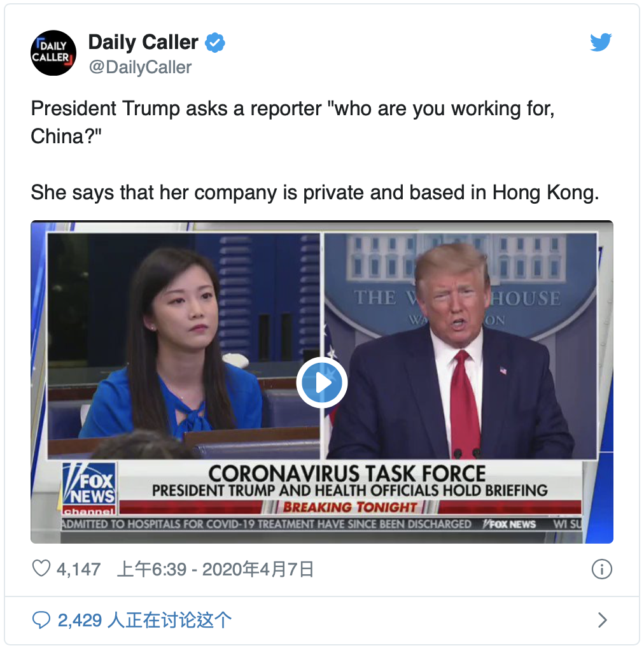Like the tweet with heart icon
Screen dimensions: 644x648
(x=41, y=568)
